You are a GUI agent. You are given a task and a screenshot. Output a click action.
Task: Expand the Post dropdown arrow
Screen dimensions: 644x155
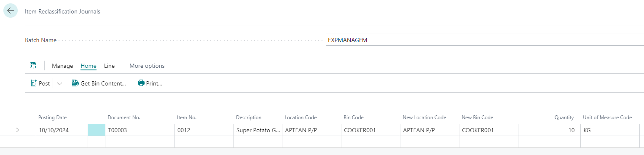(x=59, y=83)
